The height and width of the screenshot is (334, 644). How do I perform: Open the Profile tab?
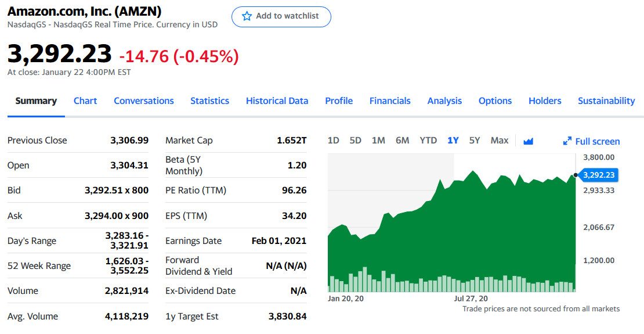339,100
